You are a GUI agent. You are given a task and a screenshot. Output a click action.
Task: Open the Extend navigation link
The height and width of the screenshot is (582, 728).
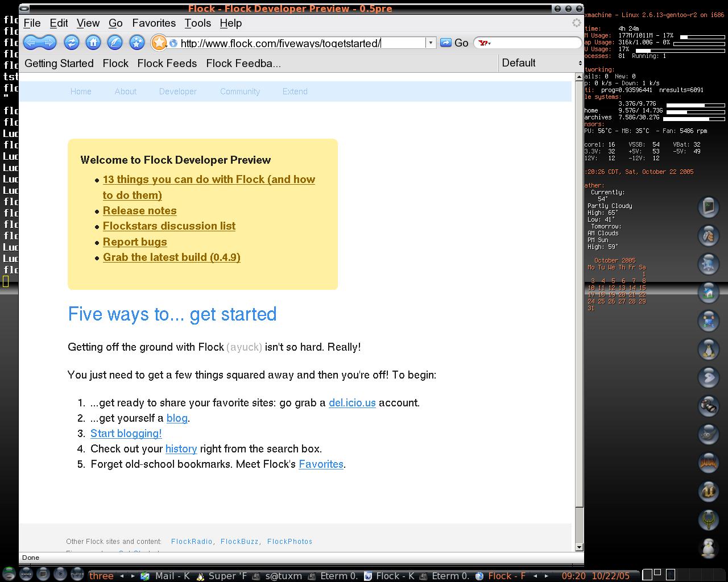pyautogui.click(x=295, y=92)
